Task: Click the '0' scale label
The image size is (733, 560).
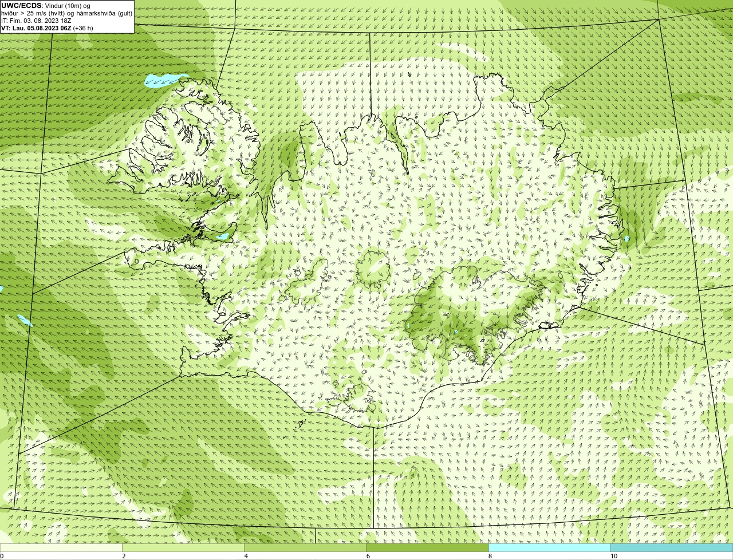Action: [2, 556]
